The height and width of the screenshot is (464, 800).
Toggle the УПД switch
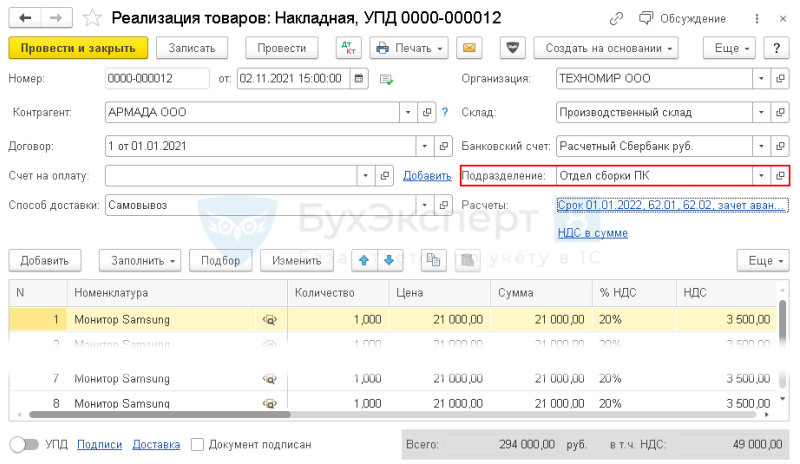[x=24, y=445]
